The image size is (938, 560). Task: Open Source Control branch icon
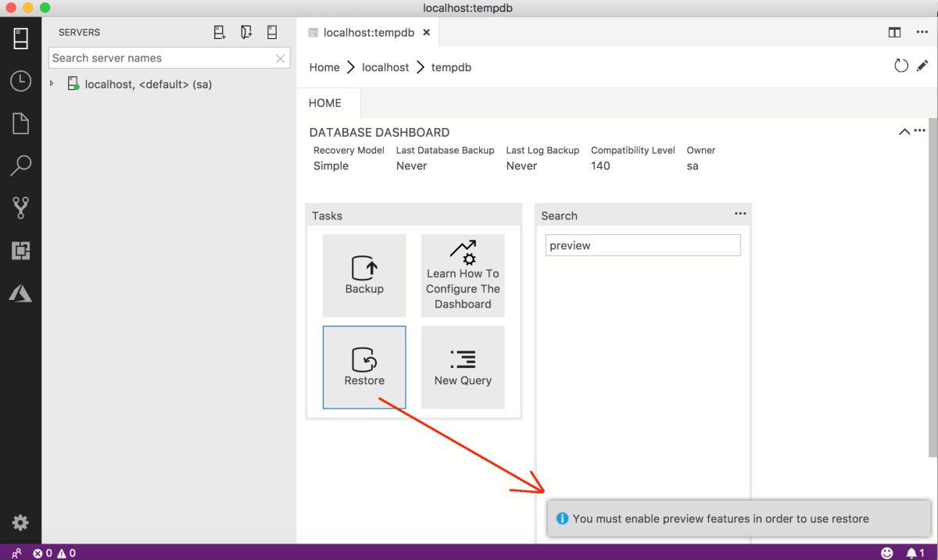coord(20,207)
